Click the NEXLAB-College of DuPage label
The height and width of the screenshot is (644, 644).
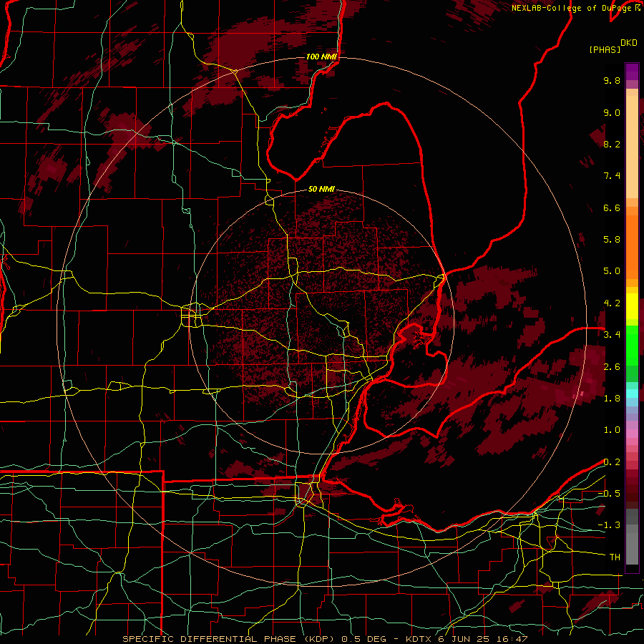point(572,8)
